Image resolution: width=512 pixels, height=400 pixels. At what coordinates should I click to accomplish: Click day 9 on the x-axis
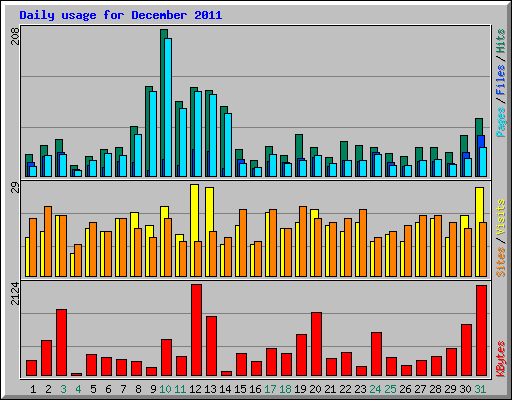pos(153,389)
